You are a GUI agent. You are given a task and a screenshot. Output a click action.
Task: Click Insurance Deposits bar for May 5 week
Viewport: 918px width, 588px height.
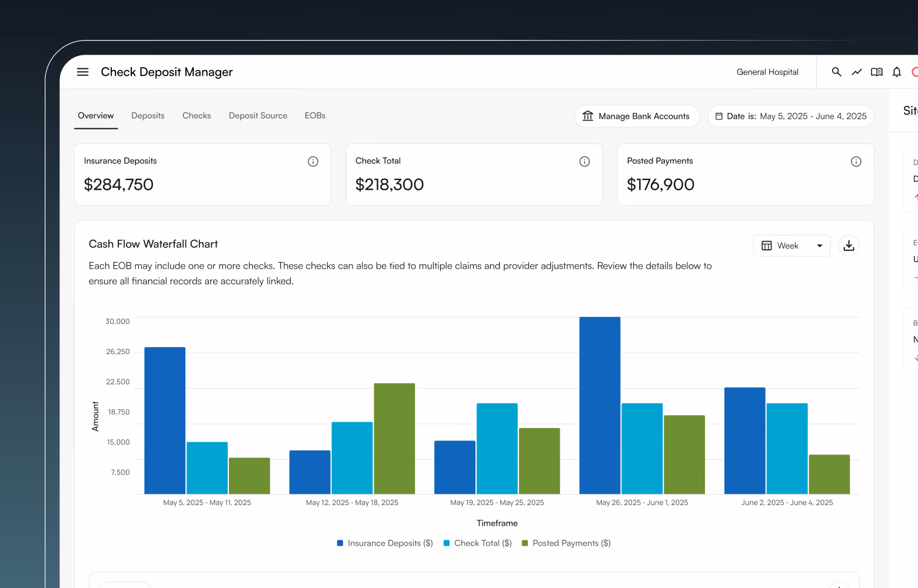pyautogui.click(x=165, y=420)
